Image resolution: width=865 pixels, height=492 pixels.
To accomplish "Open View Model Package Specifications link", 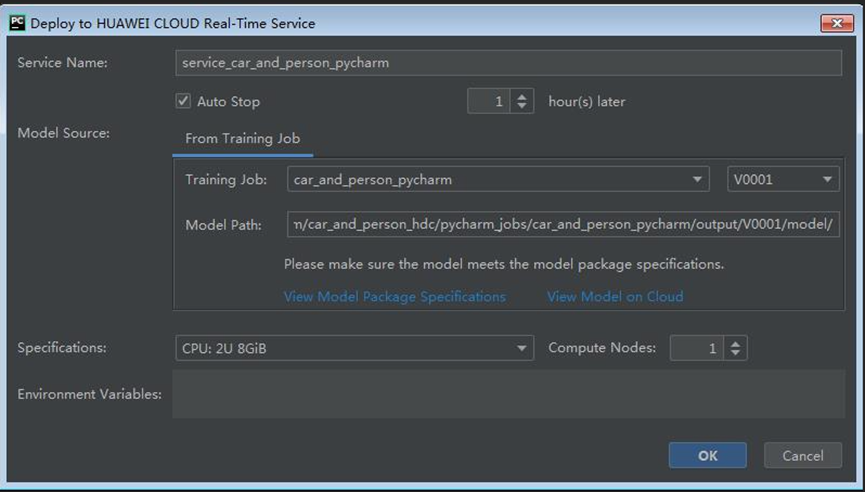I will pyautogui.click(x=395, y=296).
